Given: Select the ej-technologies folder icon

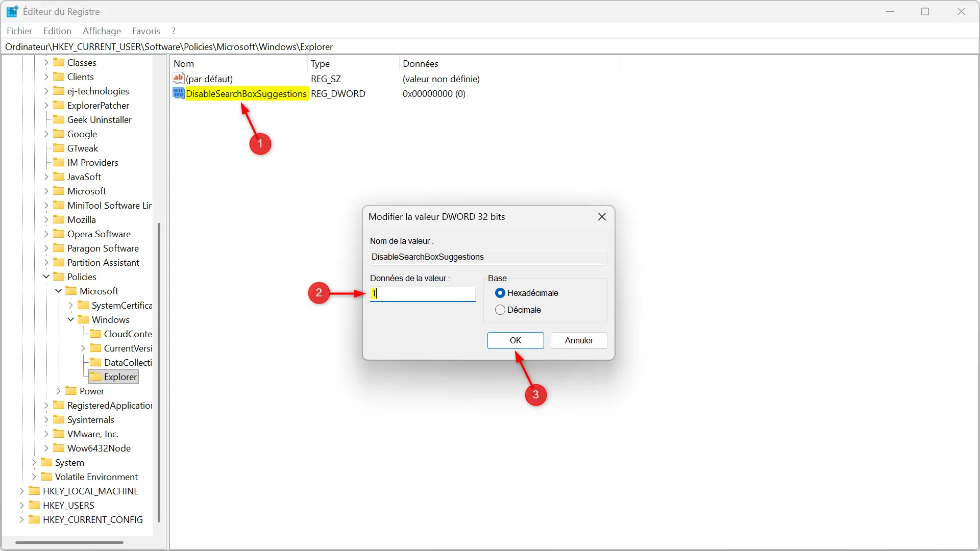Looking at the screenshot, I should (59, 91).
